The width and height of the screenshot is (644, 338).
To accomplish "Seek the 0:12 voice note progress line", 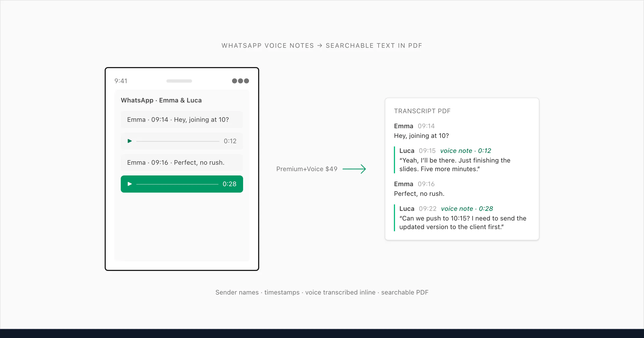I will 178,141.
